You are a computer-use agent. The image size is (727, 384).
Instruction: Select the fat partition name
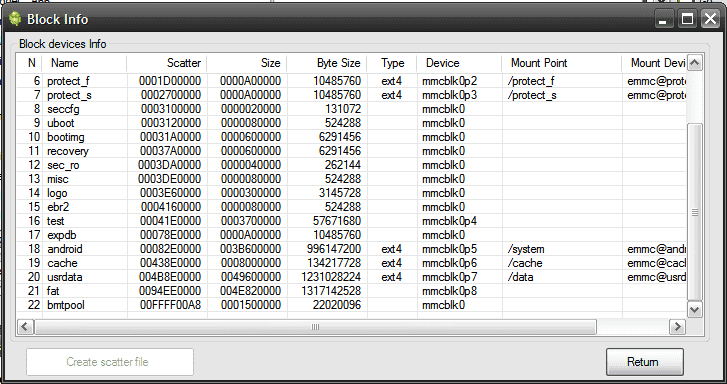(x=53, y=291)
